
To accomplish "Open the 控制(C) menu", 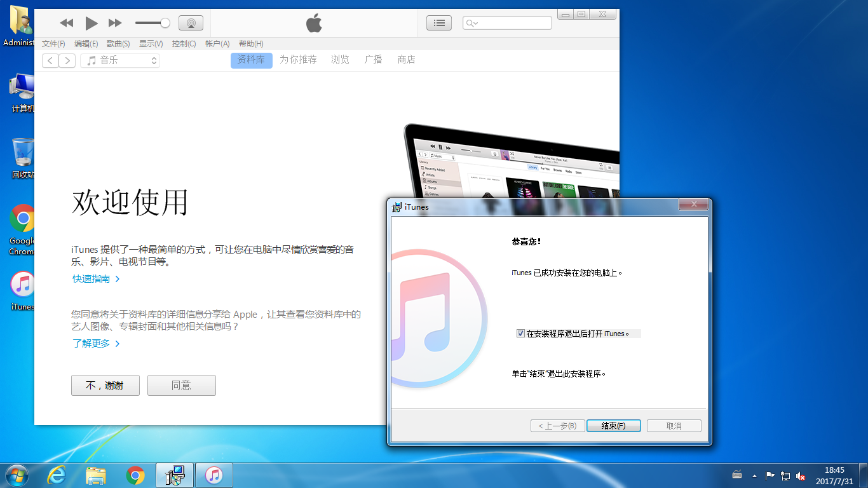I will (184, 44).
